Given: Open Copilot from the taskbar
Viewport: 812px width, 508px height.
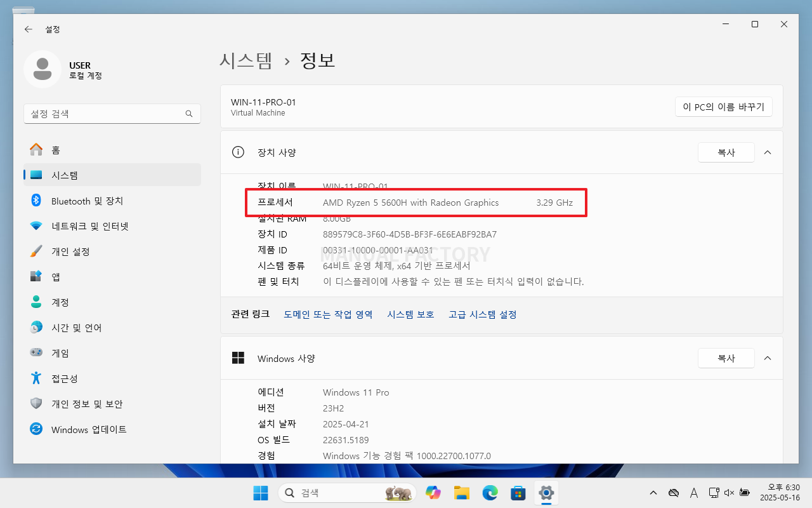Looking at the screenshot, I should pyautogui.click(x=433, y=492).
